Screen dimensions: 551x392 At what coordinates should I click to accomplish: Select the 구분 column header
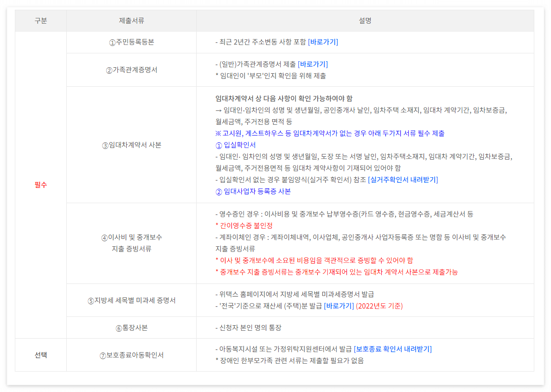pyautogui.click(x=40, y=20)
